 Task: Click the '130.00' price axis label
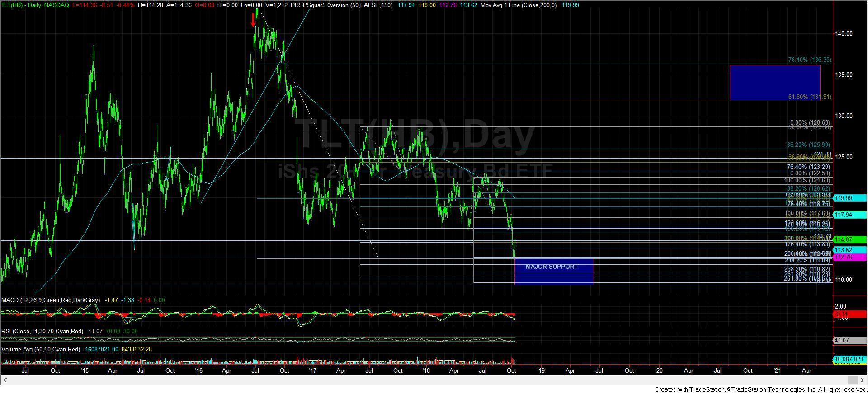844,116
